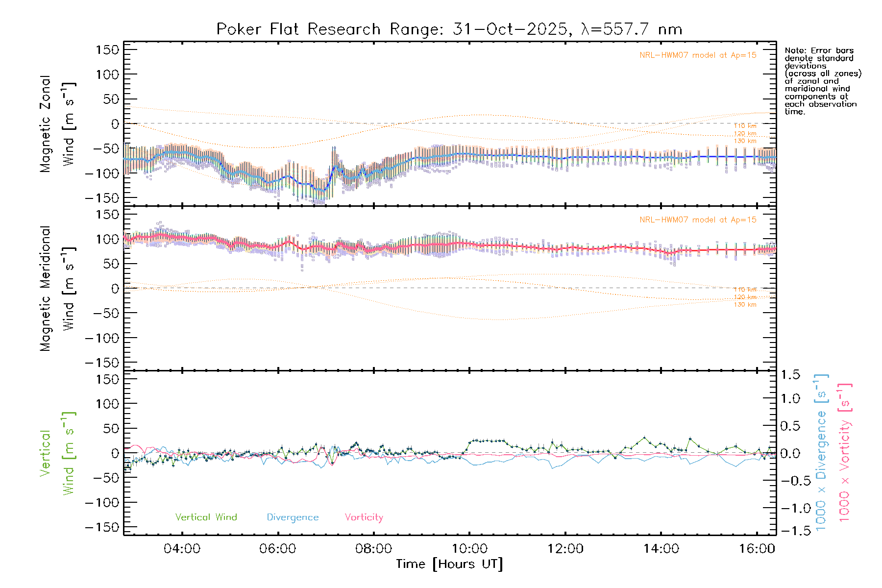Click the pink Vorticity legend label
The image size is (882, 588).
coord(364,517)
